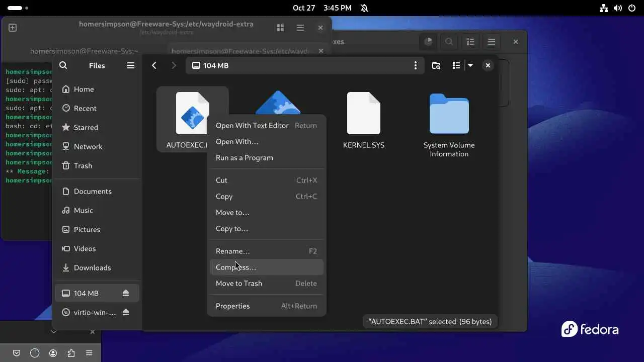Screen dimensions: 644x362
Task: Choose Run as a Program
Action: click(267, 157)
